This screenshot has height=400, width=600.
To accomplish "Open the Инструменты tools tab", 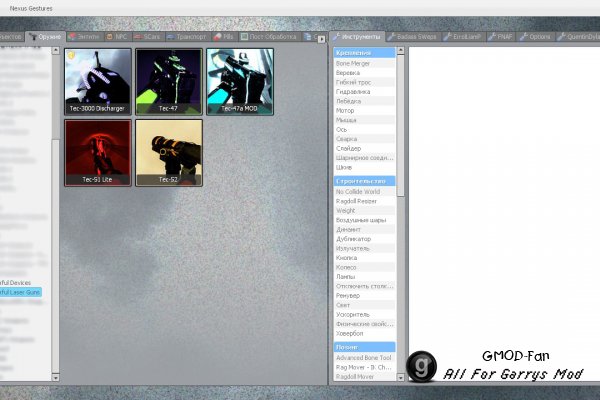I will click(x=357, y=37).
